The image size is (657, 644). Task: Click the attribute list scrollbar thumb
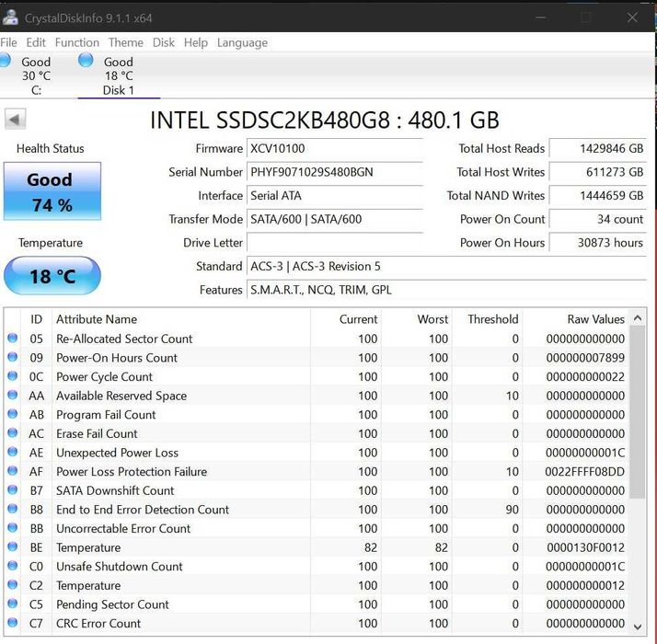coord(638,411)
